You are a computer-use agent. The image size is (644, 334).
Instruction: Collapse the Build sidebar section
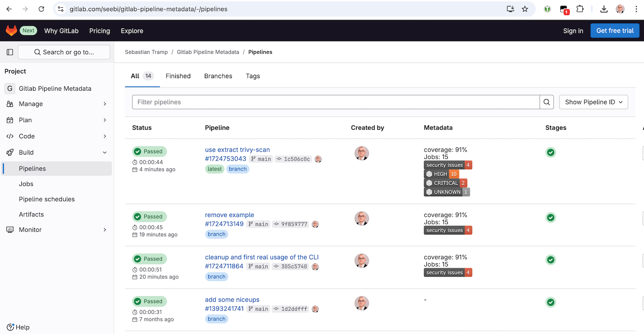point(56,152)
